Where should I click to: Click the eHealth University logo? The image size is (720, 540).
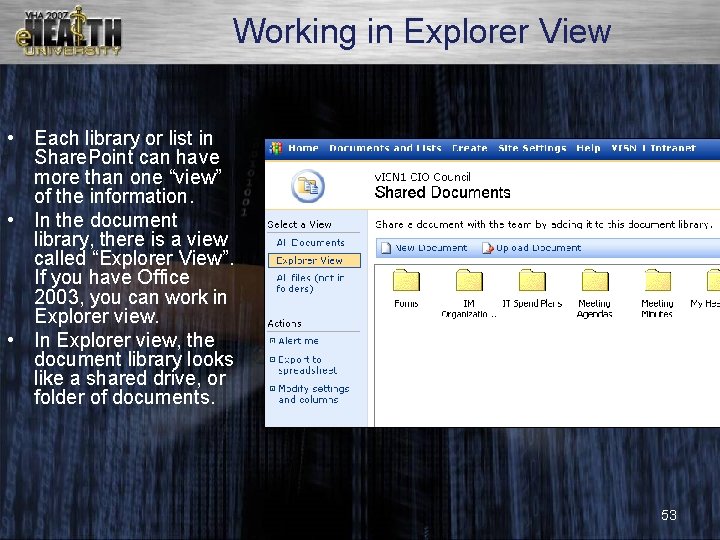click(x=69, y=31)
